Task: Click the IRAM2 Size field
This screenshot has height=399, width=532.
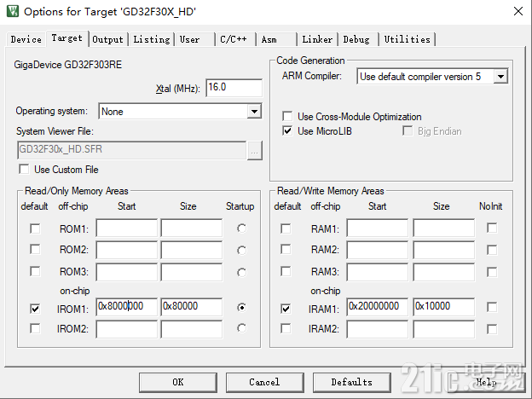Action: 444,329
